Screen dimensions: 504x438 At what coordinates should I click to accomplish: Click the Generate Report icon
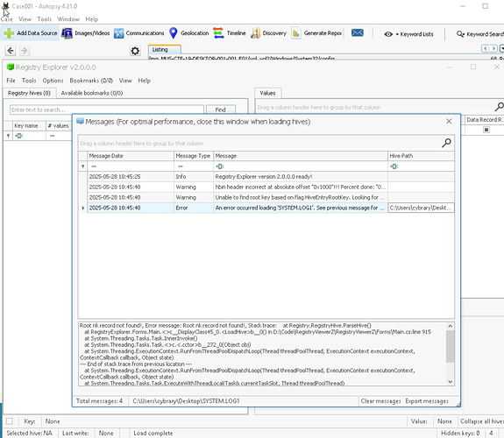pos(295,33)
